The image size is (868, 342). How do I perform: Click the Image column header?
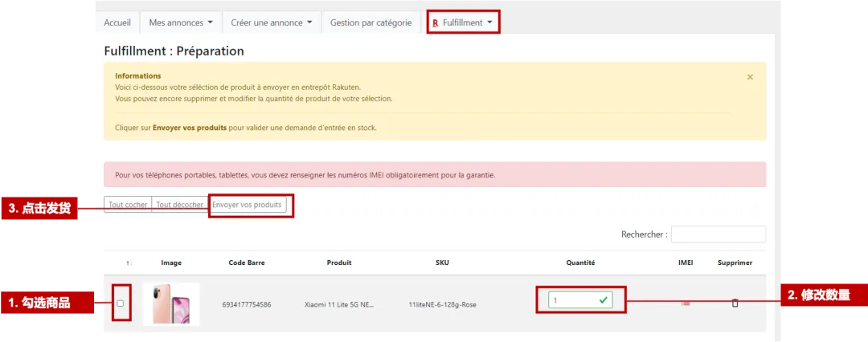coord(171,263)
